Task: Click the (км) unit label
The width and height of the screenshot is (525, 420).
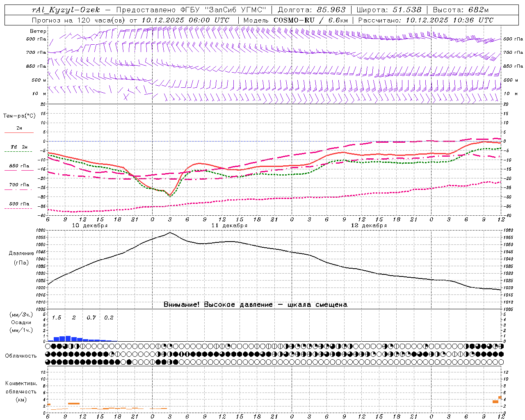Action: click(x=21, y=399)
